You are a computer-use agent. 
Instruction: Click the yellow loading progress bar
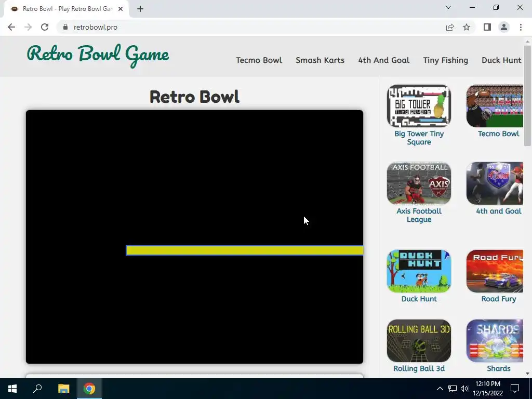245,250
